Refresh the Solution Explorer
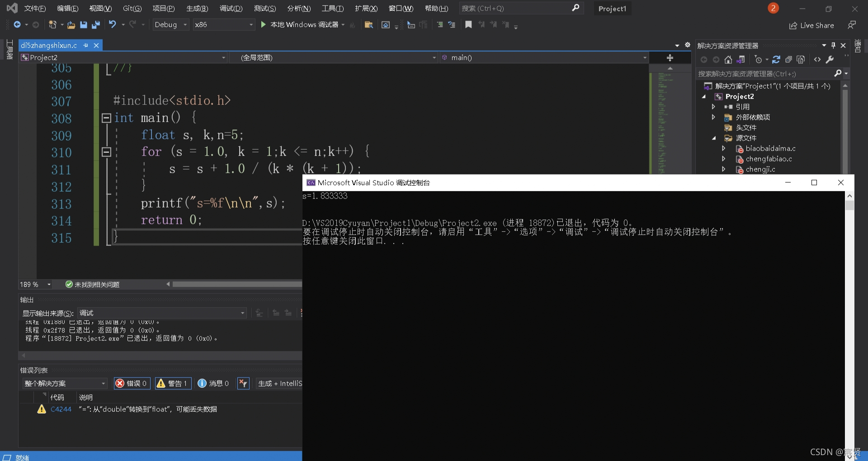The width and height of the screenshot is (868, 461). pyautogui.click(x=776, y=60)
